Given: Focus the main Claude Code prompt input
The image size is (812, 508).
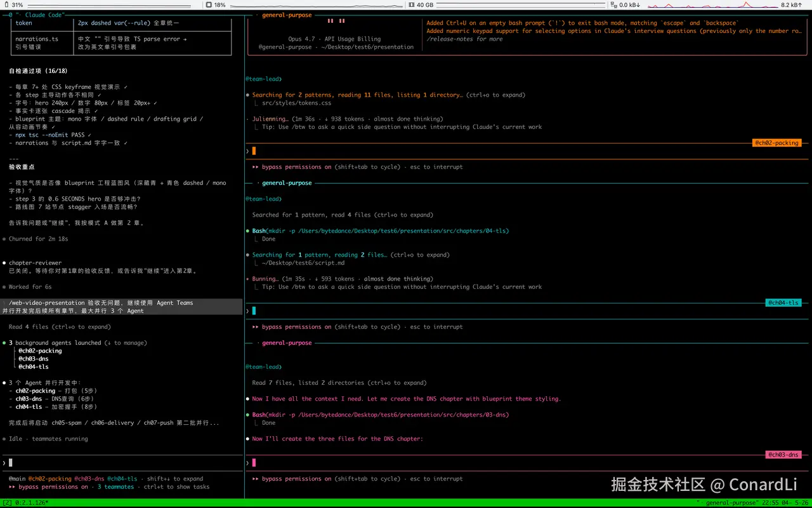Looking at the screenshot, I should (x=122, y=462).
